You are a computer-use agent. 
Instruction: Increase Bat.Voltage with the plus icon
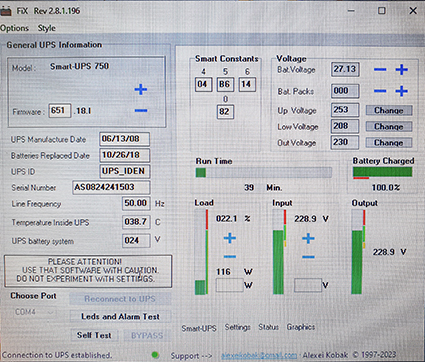pyautogui.click(x=402, y=70)
